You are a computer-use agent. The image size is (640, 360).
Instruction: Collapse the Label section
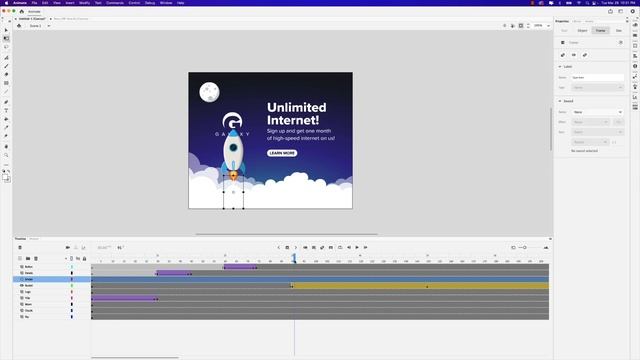coord(560,67)
